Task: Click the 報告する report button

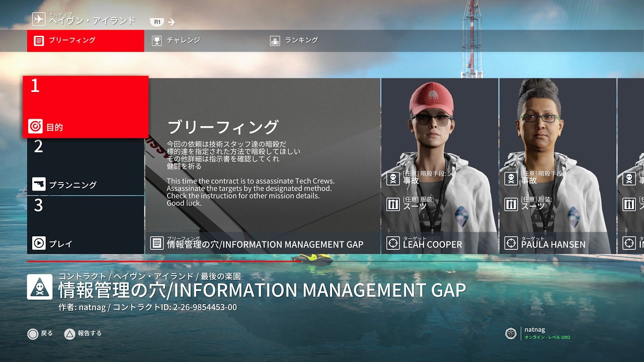Action: click(x=83, y=333)
